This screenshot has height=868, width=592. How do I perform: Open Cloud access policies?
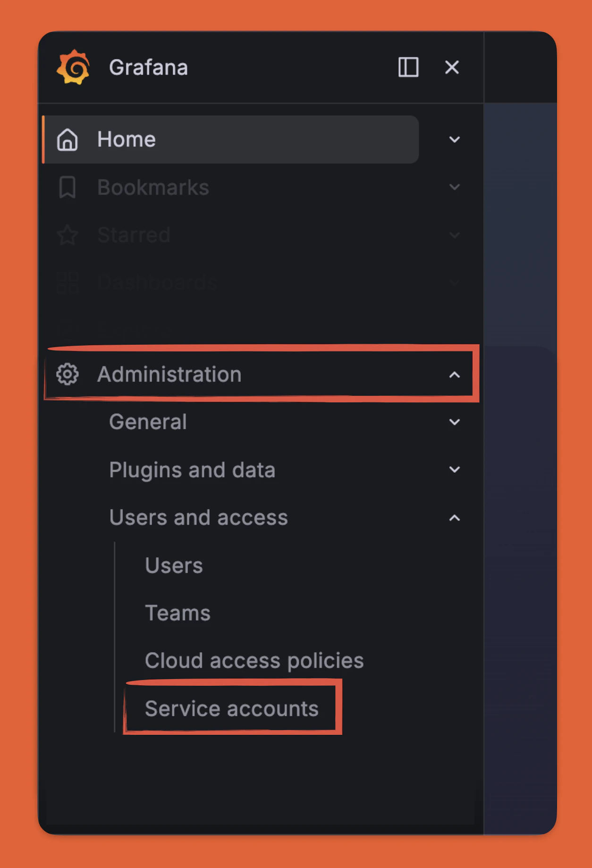point(254,661)
